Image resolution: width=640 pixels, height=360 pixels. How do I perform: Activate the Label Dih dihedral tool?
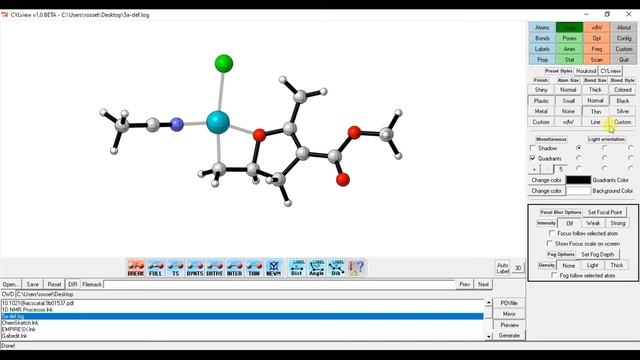[x=336, y=268]
